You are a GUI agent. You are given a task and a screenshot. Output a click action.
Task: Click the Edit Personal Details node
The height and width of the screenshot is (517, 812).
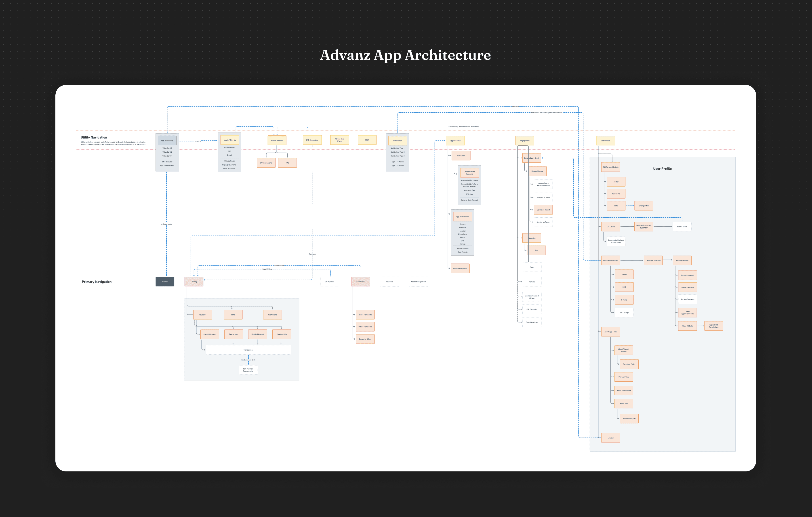(611, 167)
